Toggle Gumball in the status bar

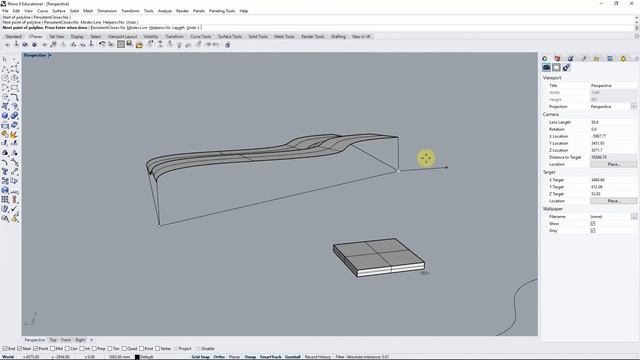coord(293,357)
